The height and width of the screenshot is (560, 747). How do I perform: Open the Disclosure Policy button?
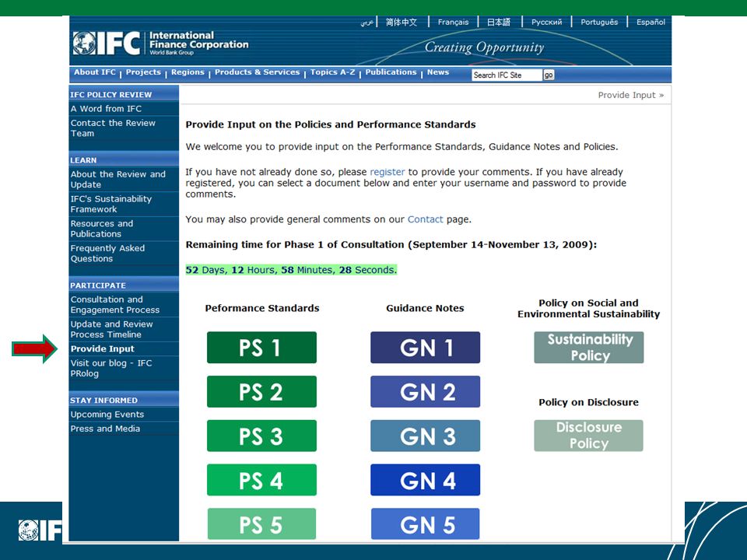click(589, 436)
